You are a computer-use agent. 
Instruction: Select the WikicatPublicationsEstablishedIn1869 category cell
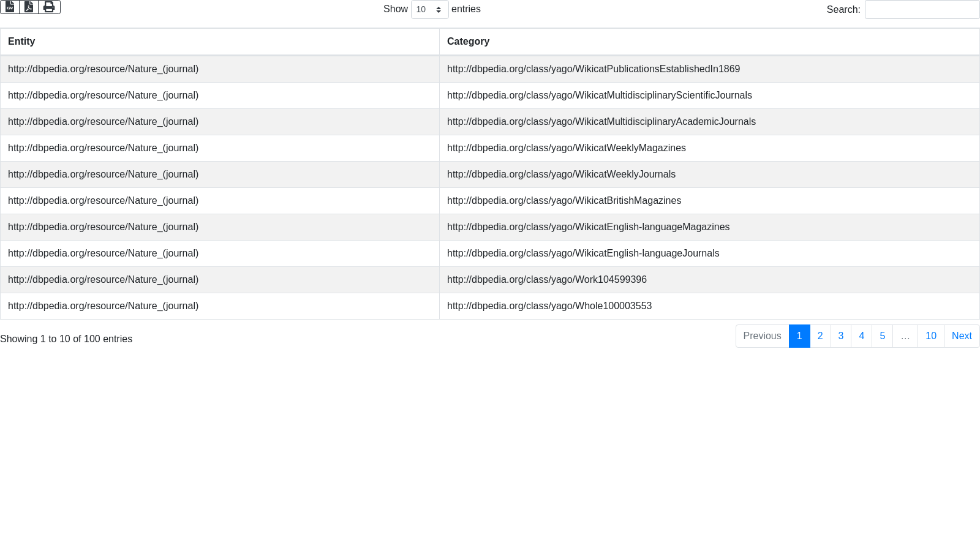point(593,69)
